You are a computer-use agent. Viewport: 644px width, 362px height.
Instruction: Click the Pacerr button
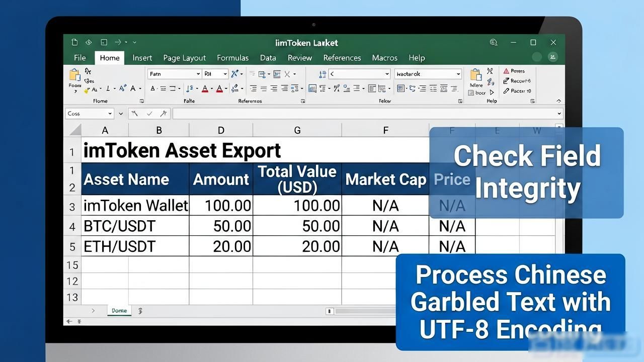[x=517, y=91]
